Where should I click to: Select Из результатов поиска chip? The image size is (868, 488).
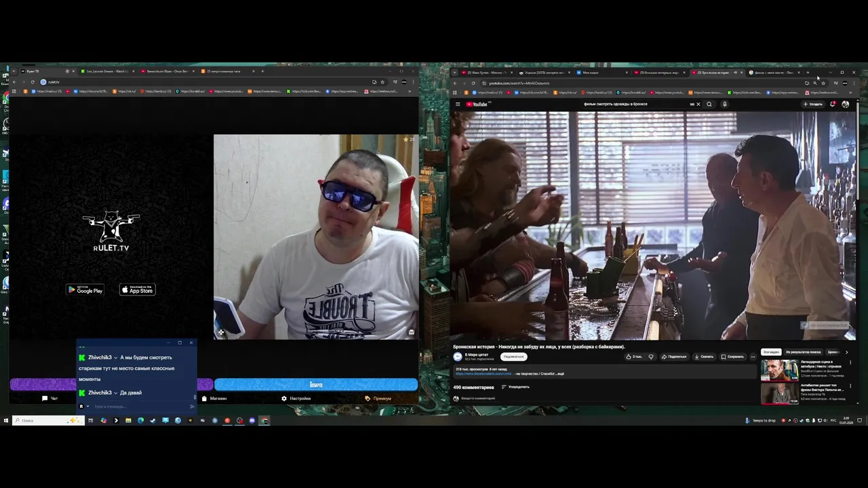pyautogui.click(x=803, y=352)
